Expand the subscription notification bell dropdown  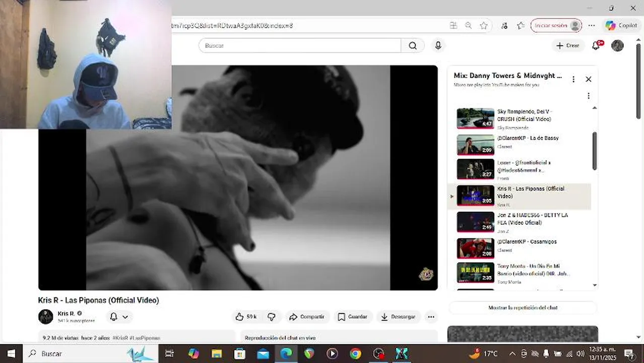[119, 317]
